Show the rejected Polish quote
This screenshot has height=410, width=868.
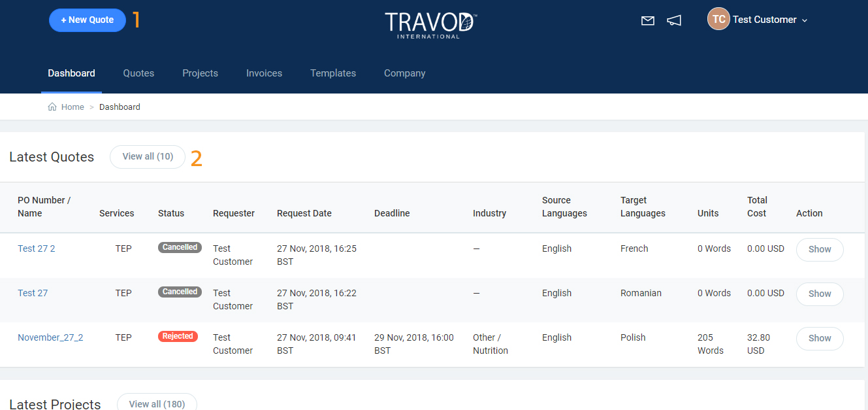(x=819, y=338)
